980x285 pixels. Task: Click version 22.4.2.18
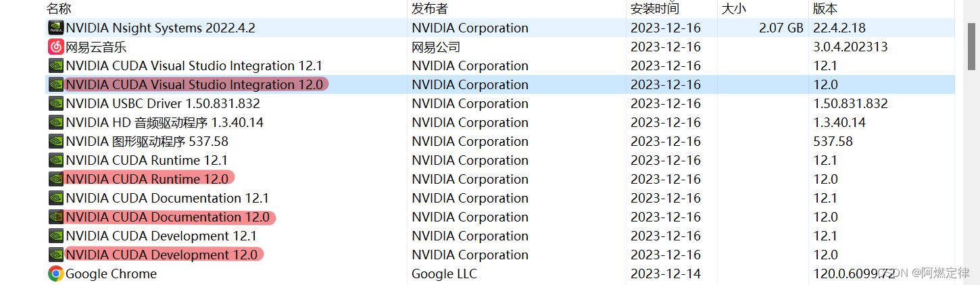839,28
